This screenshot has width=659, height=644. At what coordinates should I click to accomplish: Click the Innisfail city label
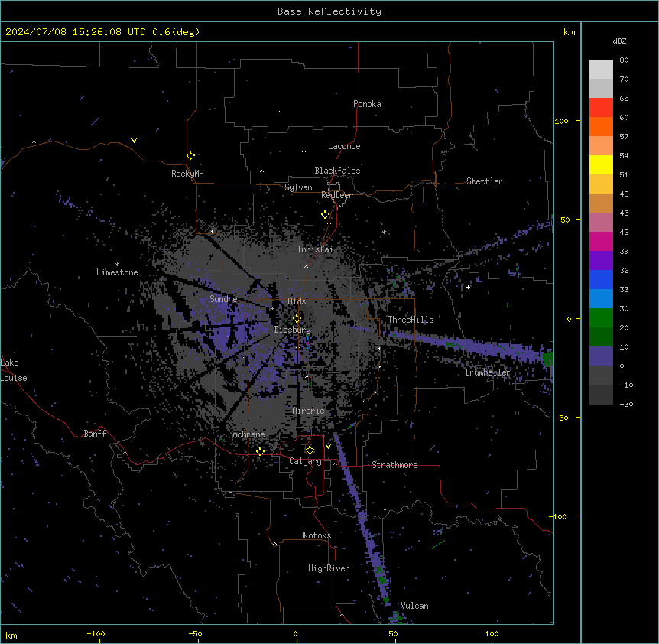tap(317, 249)
